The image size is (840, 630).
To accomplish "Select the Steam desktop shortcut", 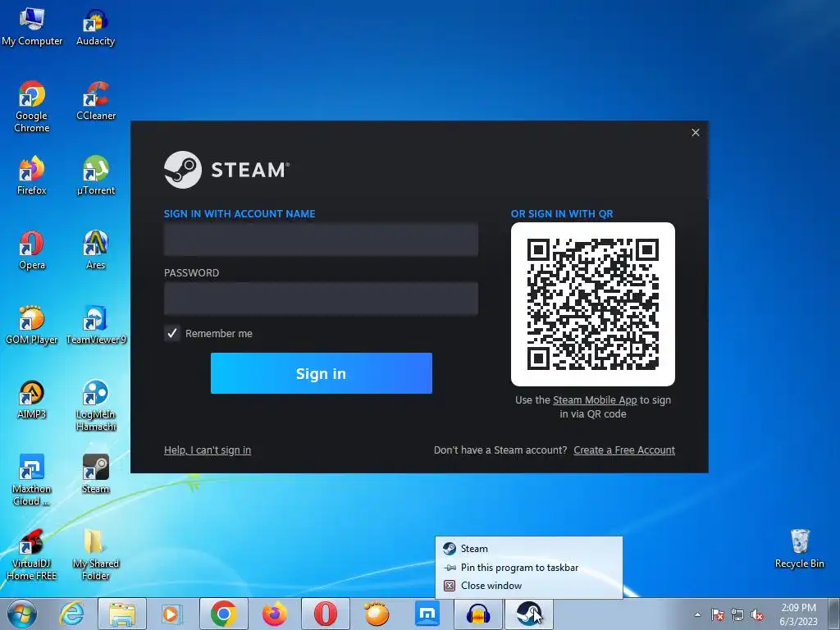I will [96, 474].
